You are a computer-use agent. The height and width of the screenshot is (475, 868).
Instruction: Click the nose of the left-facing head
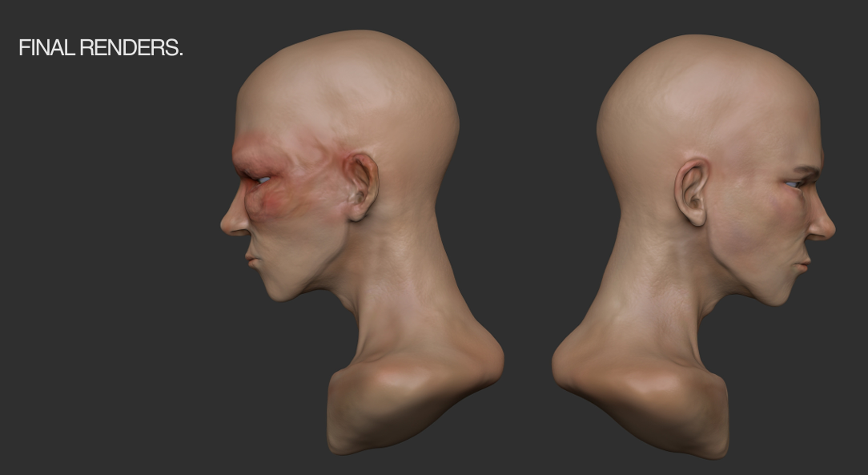click(x=233, y=222)
